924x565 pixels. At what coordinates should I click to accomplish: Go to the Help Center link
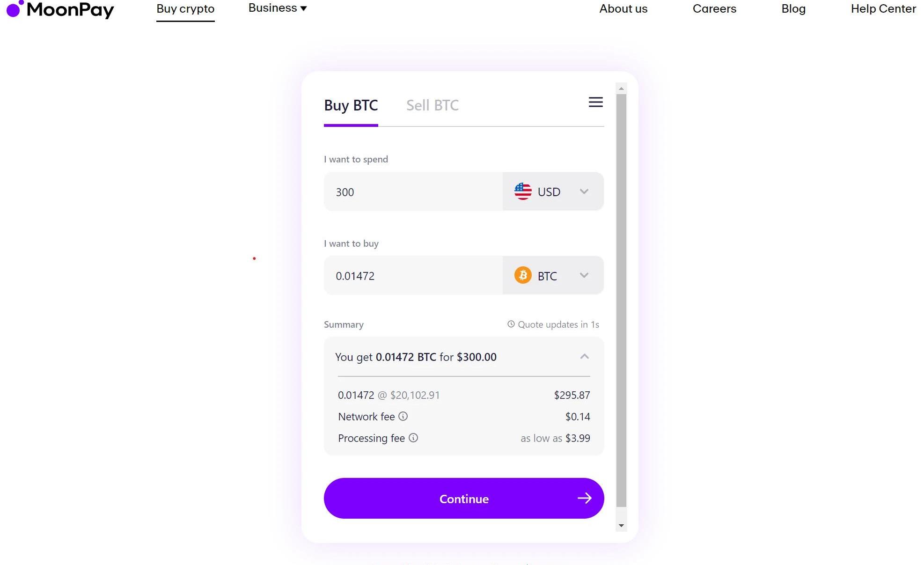[x=883, y=9]
